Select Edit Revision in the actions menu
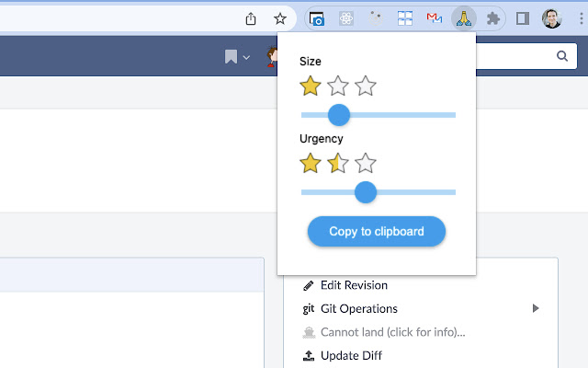588x368 pixels. [x=354, y=285]
